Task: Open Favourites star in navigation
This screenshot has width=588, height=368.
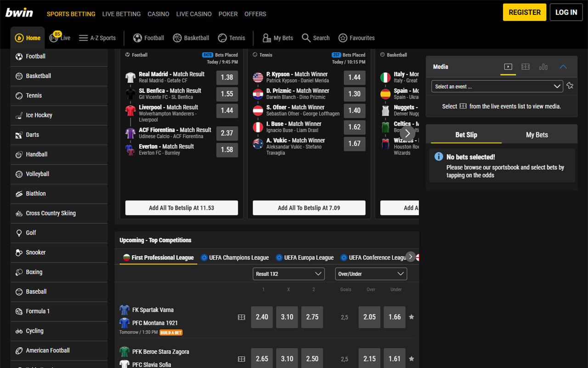Action: pyautogui.click(x=343, y=38)
